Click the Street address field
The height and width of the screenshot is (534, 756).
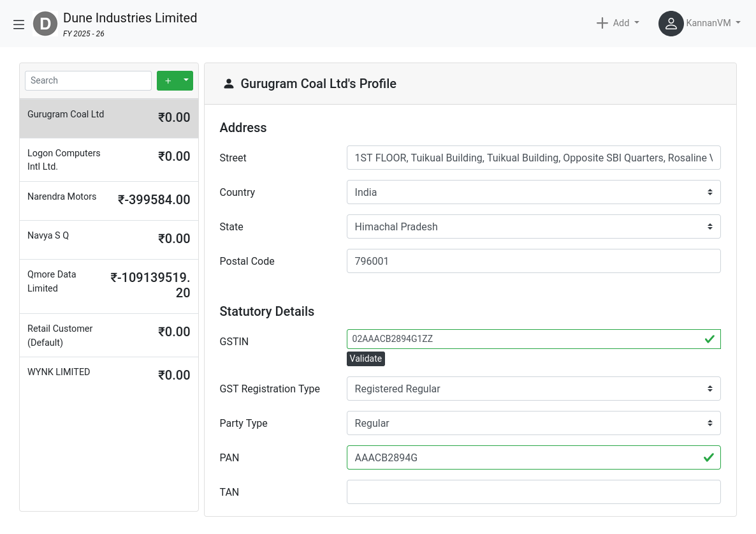(x=534, y=158)
